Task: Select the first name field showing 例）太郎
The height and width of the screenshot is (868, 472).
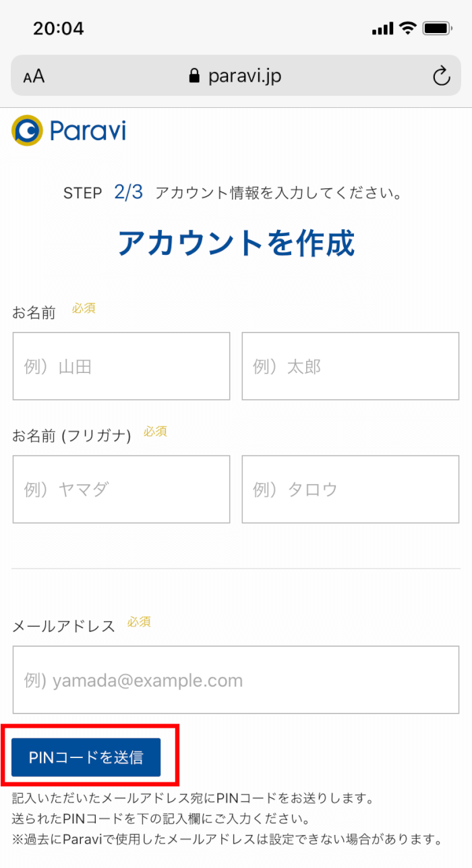Action: pos(350,366)
